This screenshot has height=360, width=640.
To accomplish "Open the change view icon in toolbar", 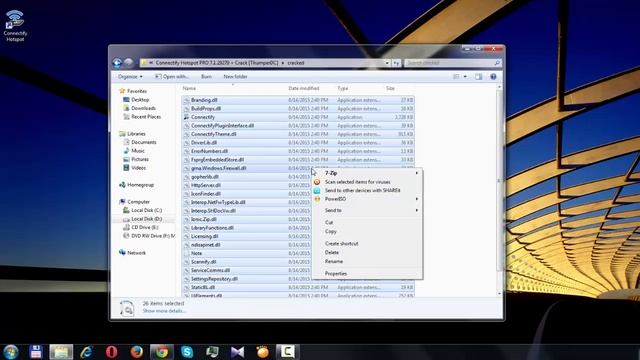I will pos(456,77).
